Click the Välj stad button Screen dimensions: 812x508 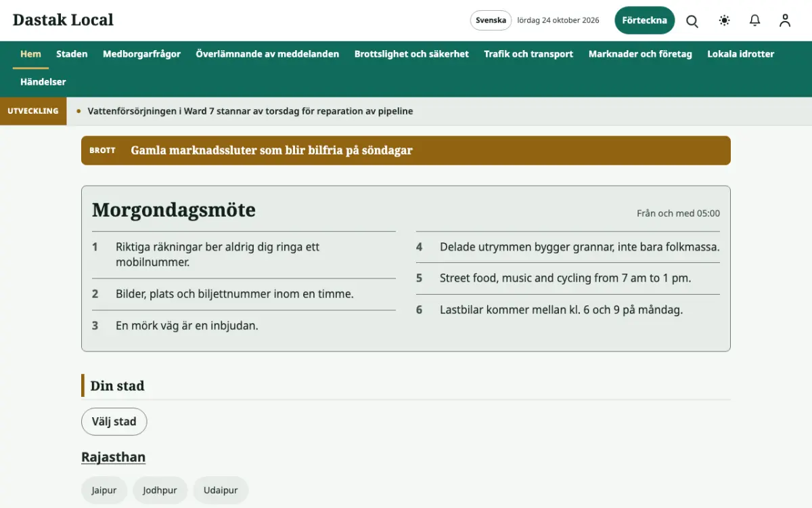(114, 421)
